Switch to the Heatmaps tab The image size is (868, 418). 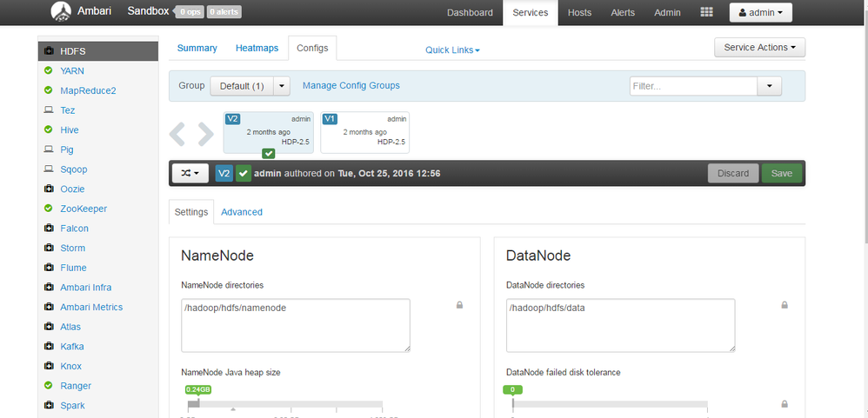257,48
